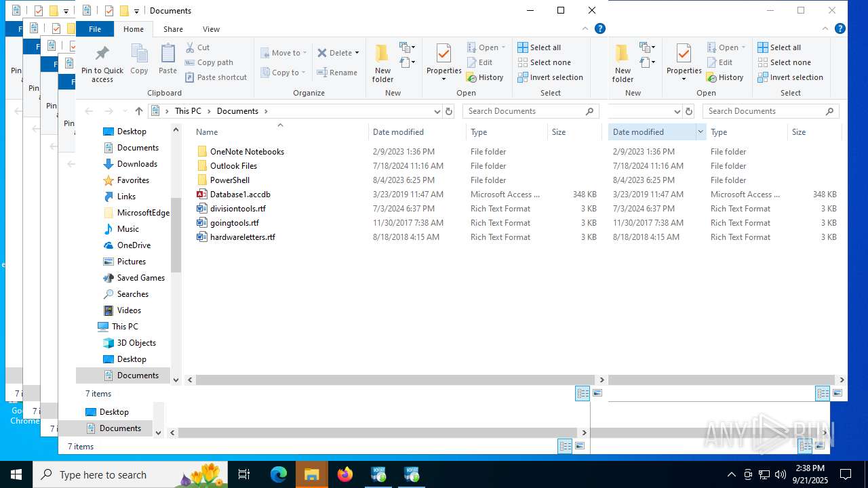868x488 pixels.
Task: Refresh the Documents address bar in front window
Action: (448, 111)
